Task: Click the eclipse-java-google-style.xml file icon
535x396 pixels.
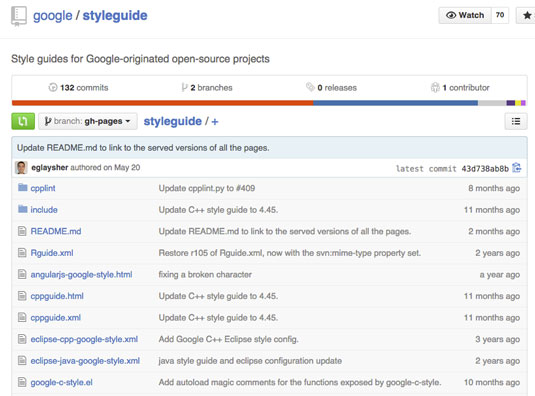Action: [22, 360]
